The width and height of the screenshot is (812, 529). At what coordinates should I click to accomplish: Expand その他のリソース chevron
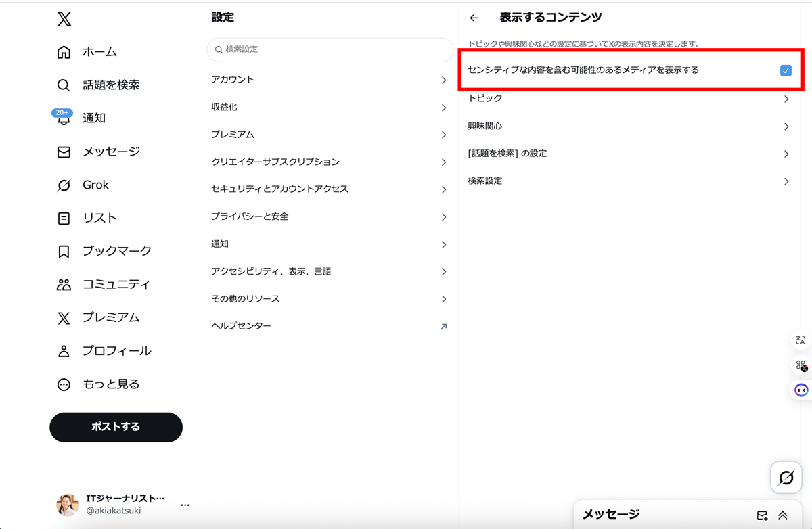click(x=444, y=299)
